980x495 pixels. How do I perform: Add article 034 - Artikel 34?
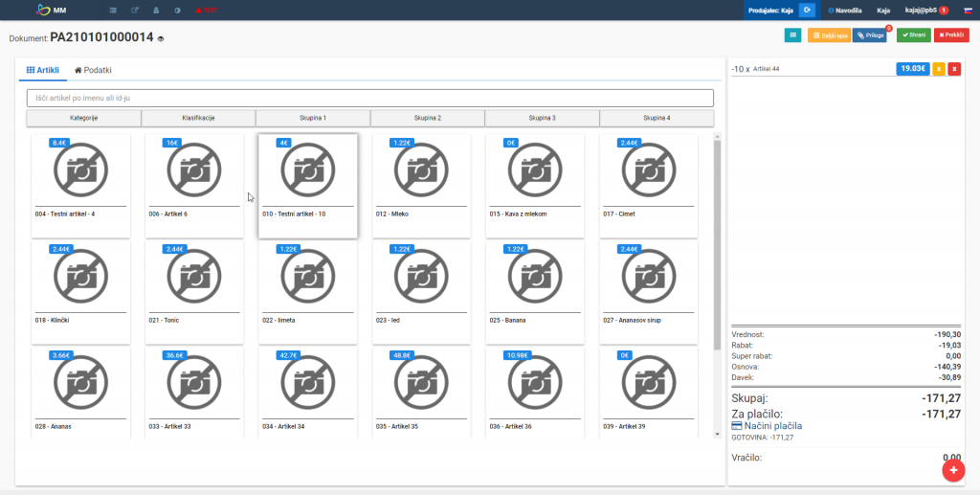click(308, 393)
